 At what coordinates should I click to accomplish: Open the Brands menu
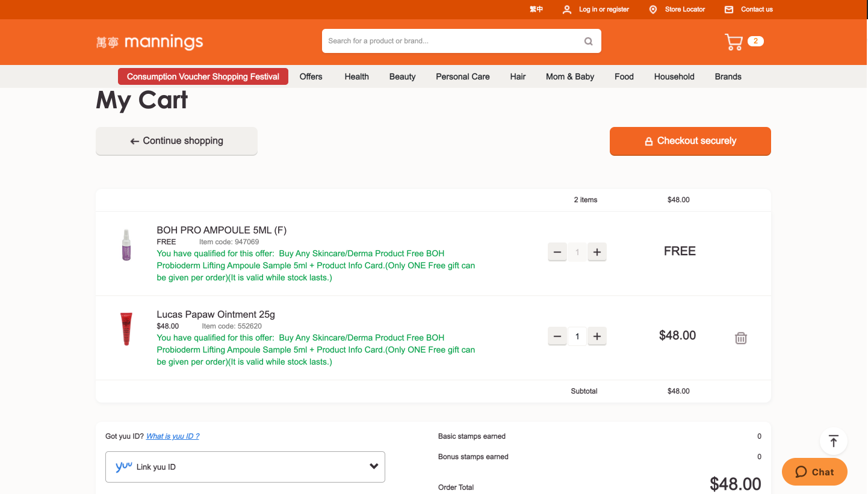[728, 76]
